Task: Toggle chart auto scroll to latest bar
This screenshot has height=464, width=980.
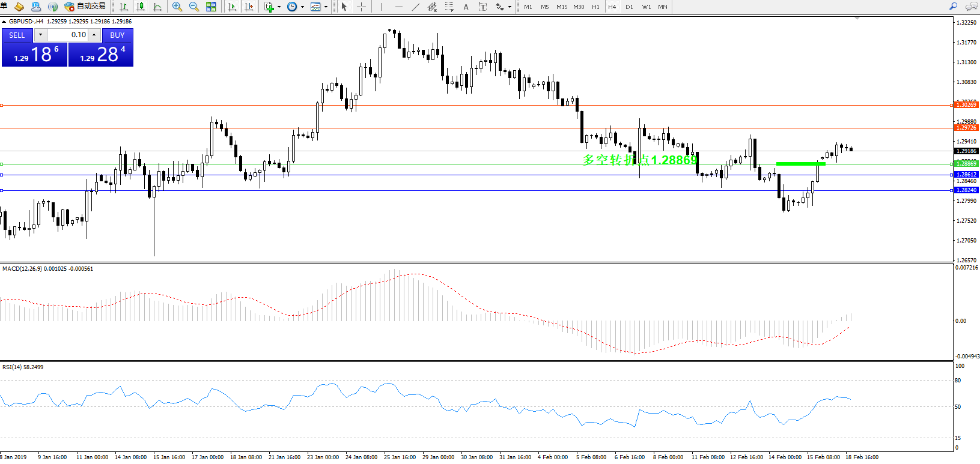Action: pos(232,7)
